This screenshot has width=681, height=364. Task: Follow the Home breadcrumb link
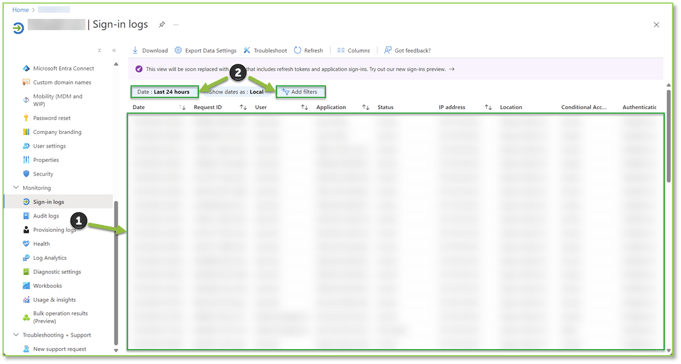(x=20, y=10)
